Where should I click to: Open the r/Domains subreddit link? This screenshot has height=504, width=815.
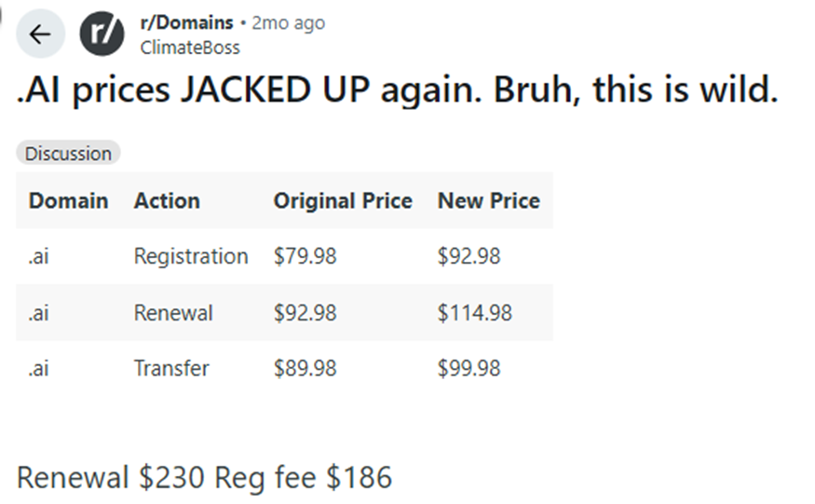pos(185,23)
